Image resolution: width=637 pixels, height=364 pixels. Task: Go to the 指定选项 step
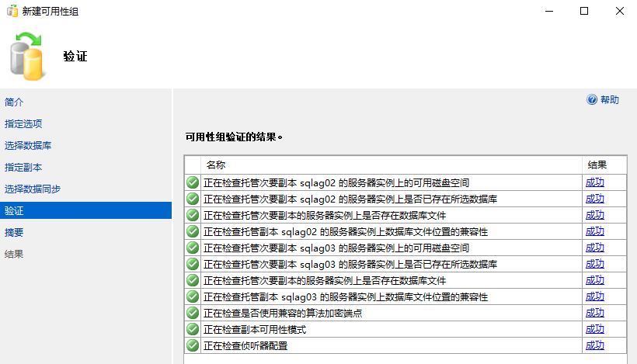point(23,123)
